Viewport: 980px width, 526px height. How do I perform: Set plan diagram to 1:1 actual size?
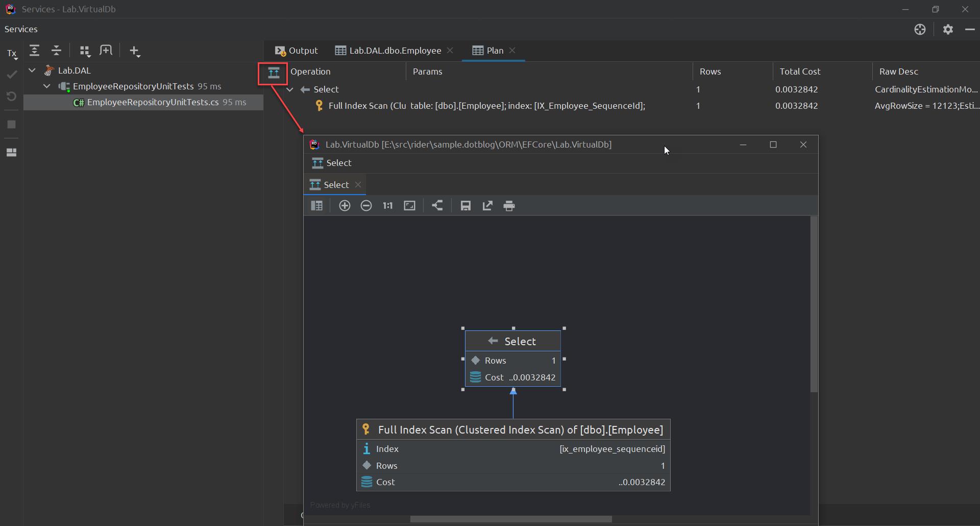[388, 206]
